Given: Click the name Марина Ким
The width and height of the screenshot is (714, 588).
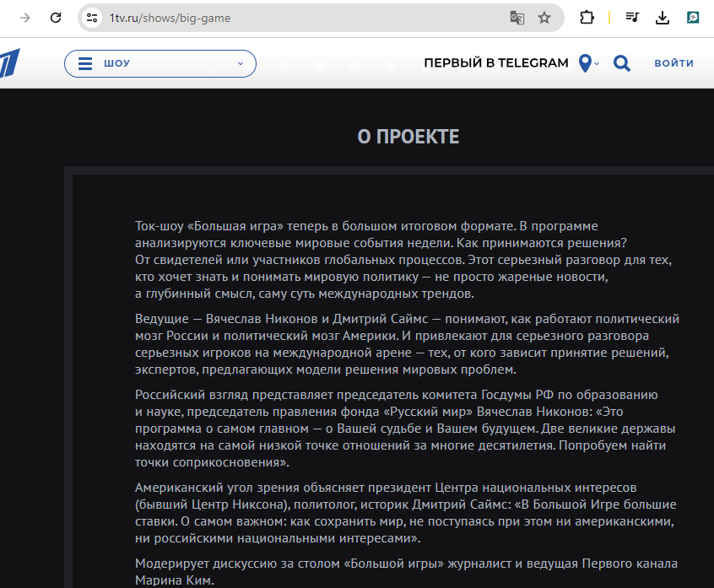Looking at the screenshot, I should tap(175, 580).
